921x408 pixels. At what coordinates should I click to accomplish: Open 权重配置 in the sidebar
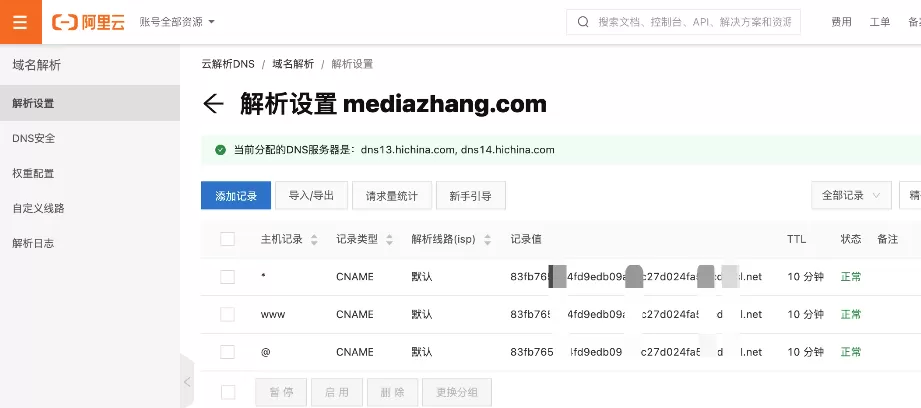pos(90,173)
